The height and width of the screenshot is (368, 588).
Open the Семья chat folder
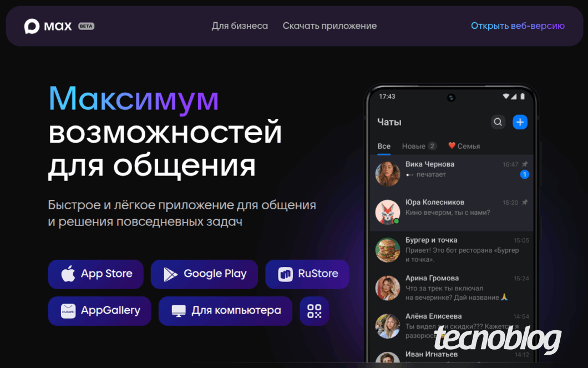tap(466, 146)
